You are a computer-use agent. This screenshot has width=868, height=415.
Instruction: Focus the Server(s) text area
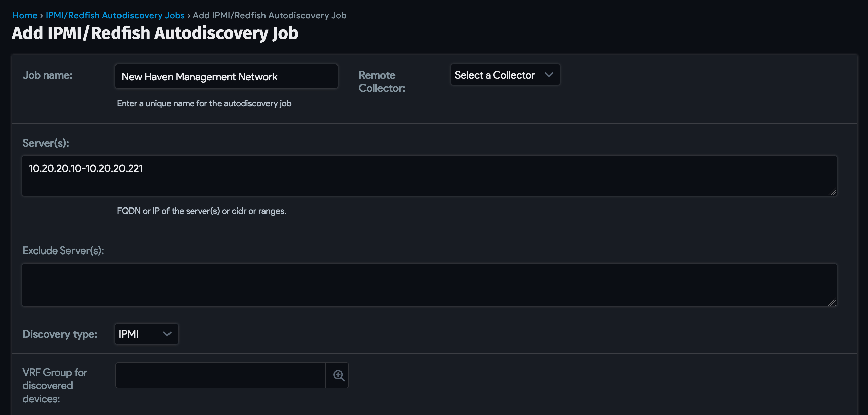(428, 176)
